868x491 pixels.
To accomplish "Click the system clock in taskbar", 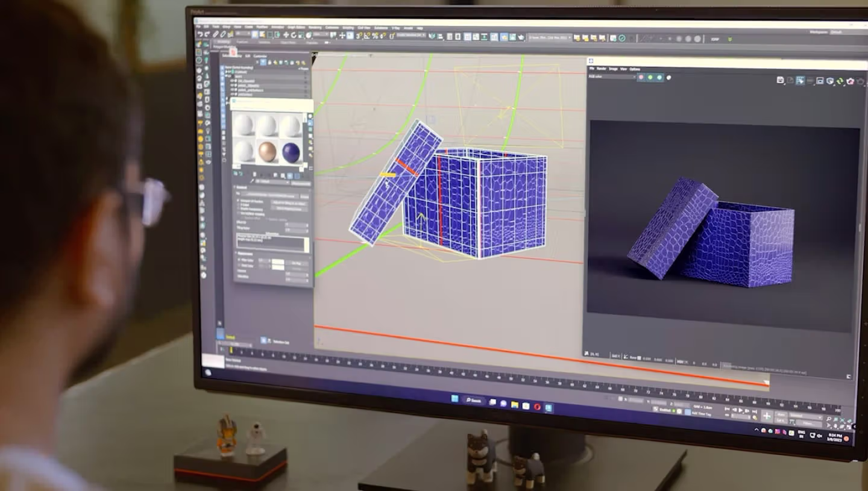I will [835, 437].
